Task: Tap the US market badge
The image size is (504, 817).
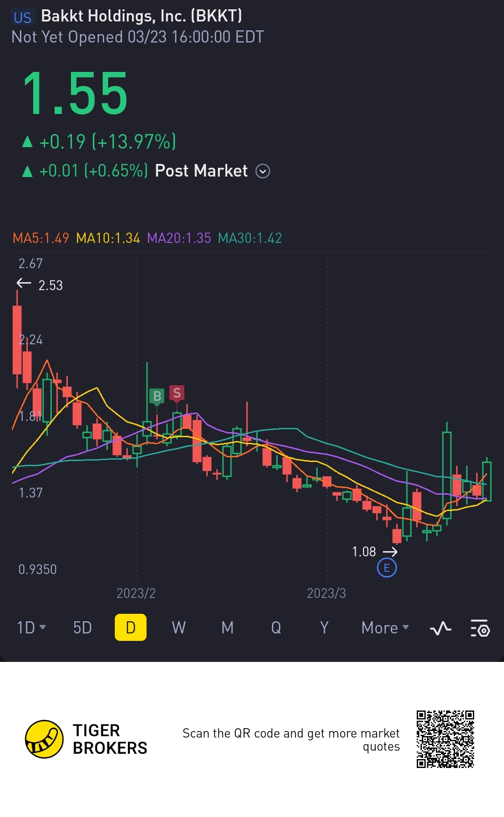Action: tap(22, 18)
